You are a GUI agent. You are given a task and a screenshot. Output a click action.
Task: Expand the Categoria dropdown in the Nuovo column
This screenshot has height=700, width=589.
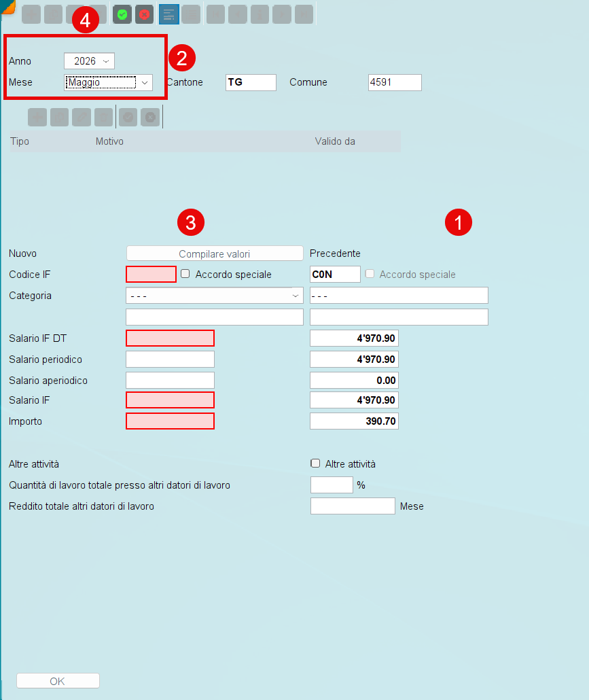tap(215, 296)
